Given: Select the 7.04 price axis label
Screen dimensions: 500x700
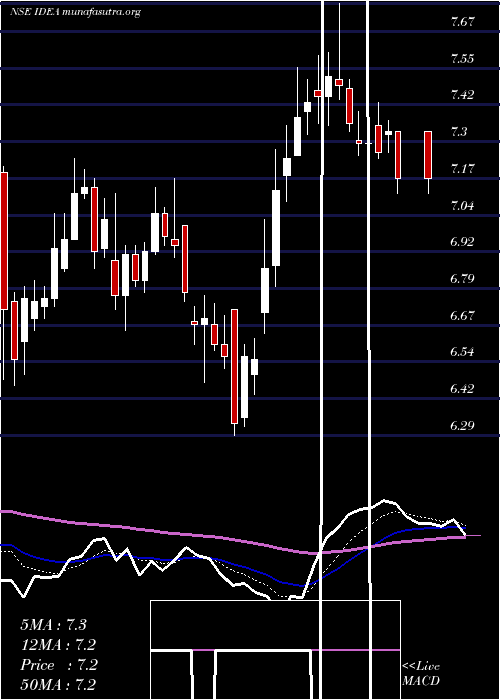Looking at the screenshot, I should tap(462, 206).
